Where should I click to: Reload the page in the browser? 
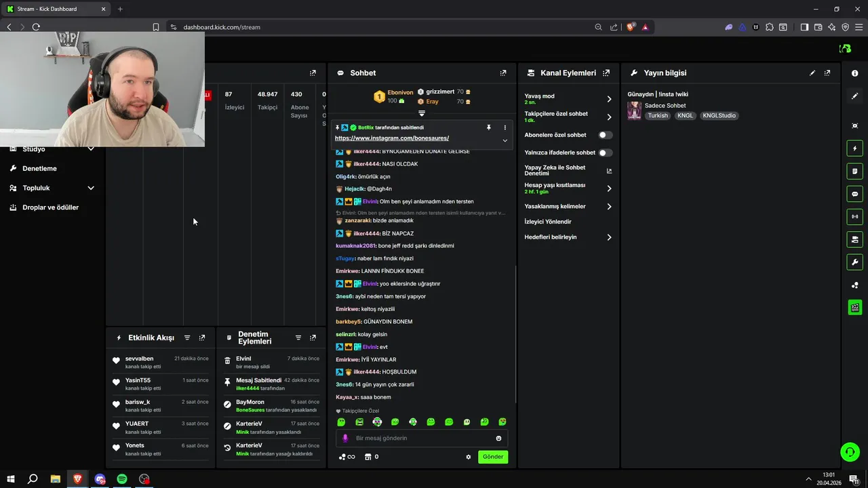pyautogui.click(x=36, y=27)
